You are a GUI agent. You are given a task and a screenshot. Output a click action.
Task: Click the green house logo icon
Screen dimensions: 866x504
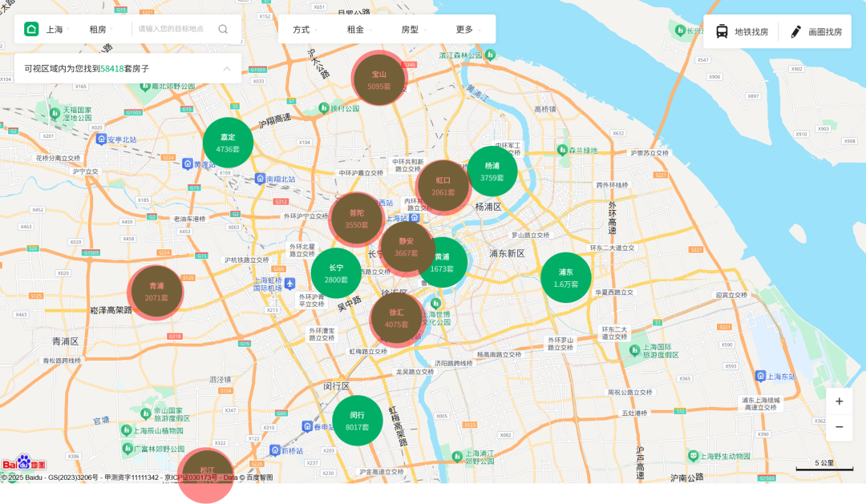pos(31,30)
